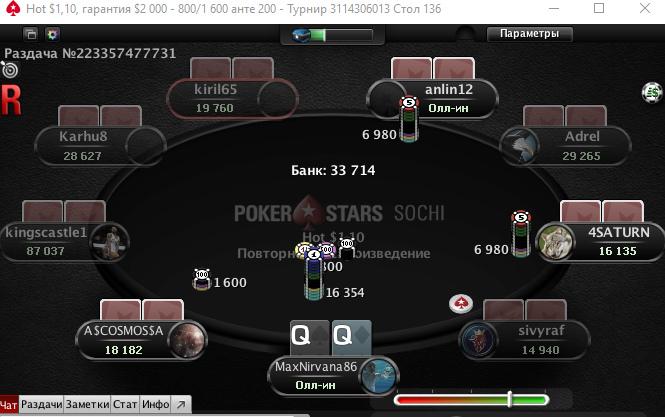
Task: Open the colorful settings gear icon
Action: [53, 34]
